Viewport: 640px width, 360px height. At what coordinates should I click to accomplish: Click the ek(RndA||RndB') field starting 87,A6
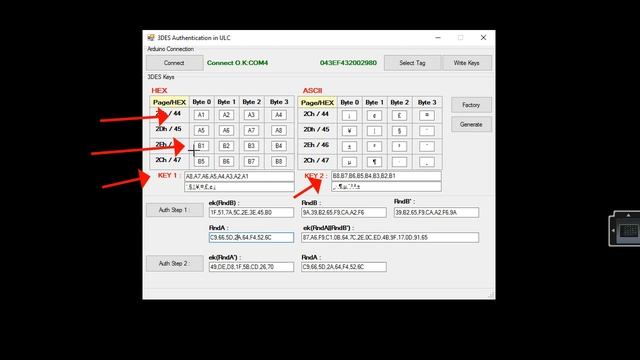[390, 237]
